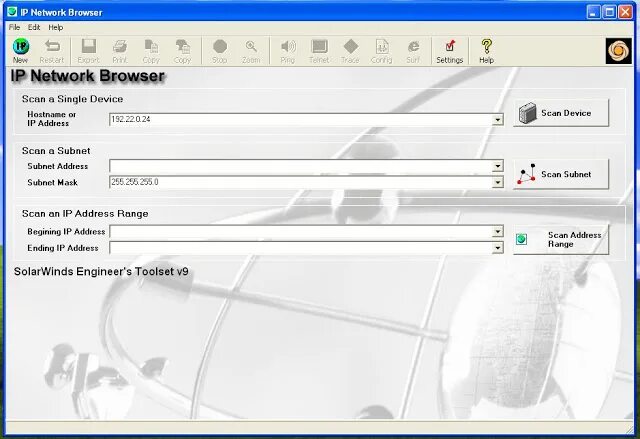Close the IP Network Browser window

(625, 12)
